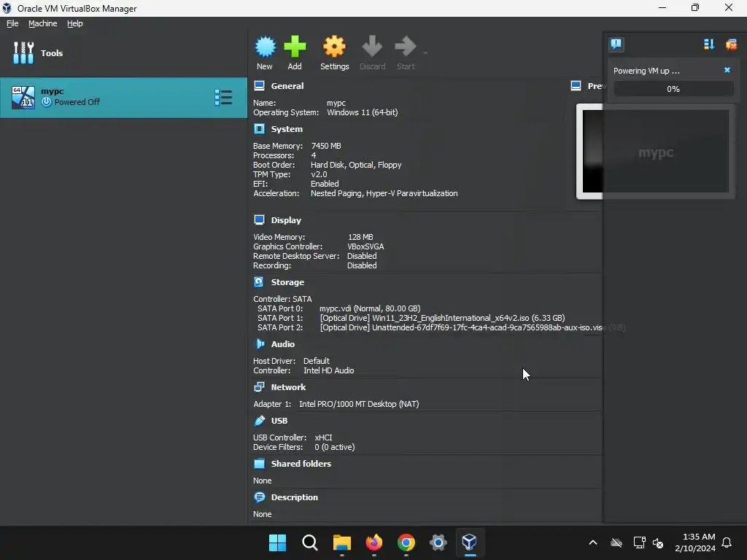Screen dimensions: 747x560
Task: Open the Windows notification bell
Action: point(727,542)
